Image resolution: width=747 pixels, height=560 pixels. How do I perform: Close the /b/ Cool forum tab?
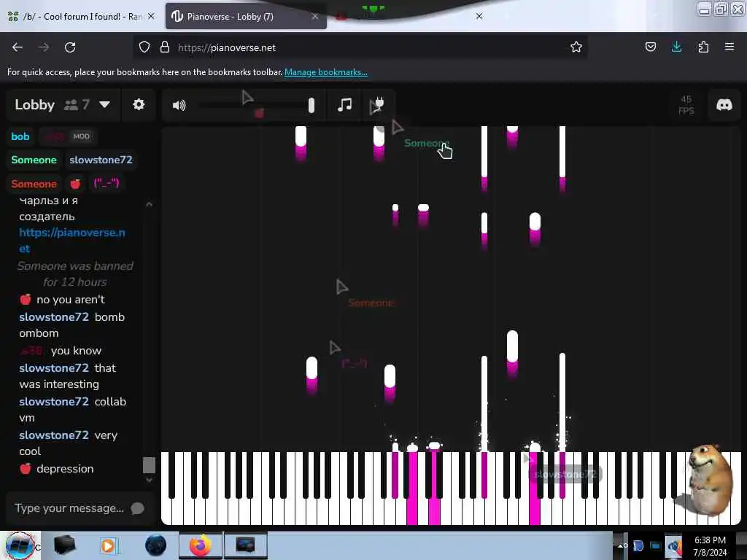point(151,16)
